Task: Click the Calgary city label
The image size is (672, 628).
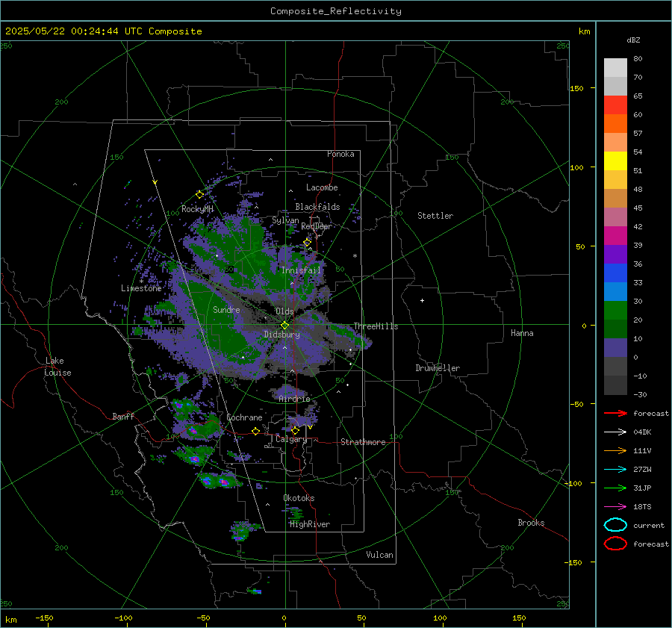Action: point(291,439)
